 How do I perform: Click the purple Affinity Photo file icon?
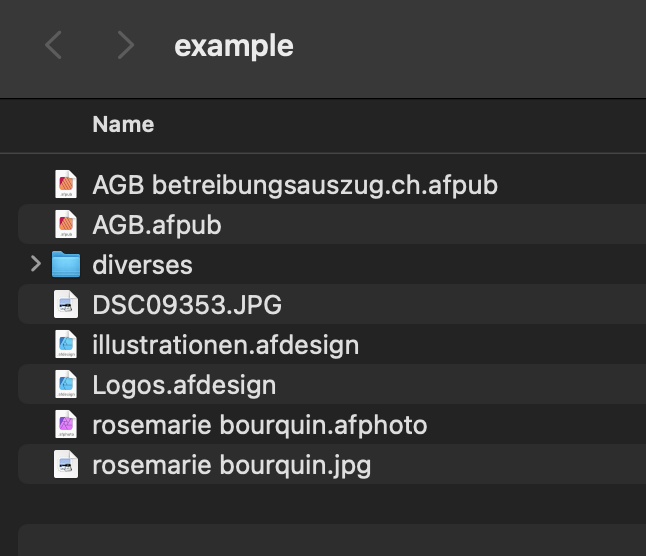click(66, 424)
